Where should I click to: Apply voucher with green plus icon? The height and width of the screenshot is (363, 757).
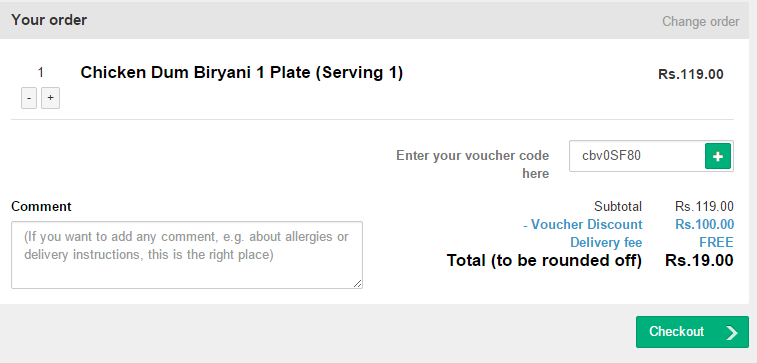tap(717, 156)
